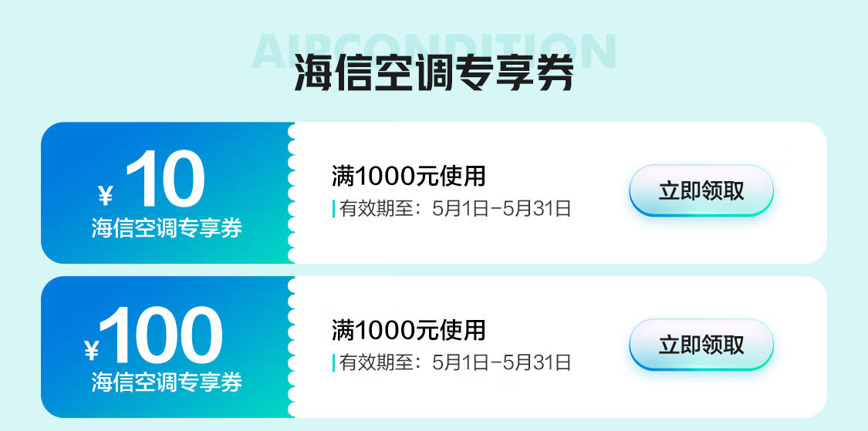This screenshot has height=431, width=868.
Task: Click the perforated edge of the ¥100 coupon
Action: 291,347
